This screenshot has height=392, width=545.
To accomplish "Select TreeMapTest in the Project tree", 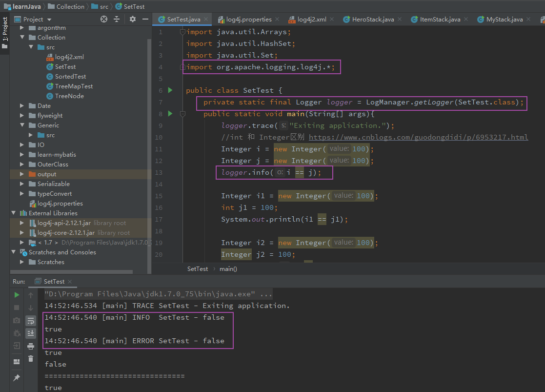I will coord(74,86).
